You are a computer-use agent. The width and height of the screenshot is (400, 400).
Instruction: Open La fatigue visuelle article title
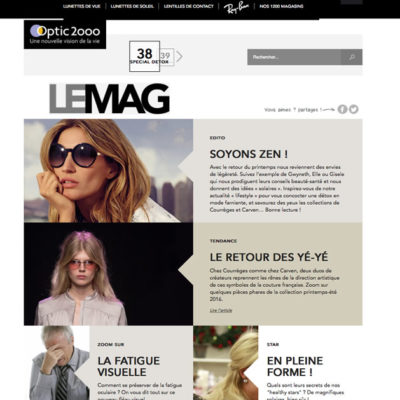(x=129, y=366)
